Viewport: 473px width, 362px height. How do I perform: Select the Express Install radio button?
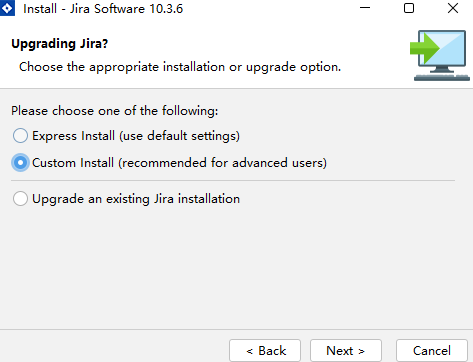click(x=20, y=136)
